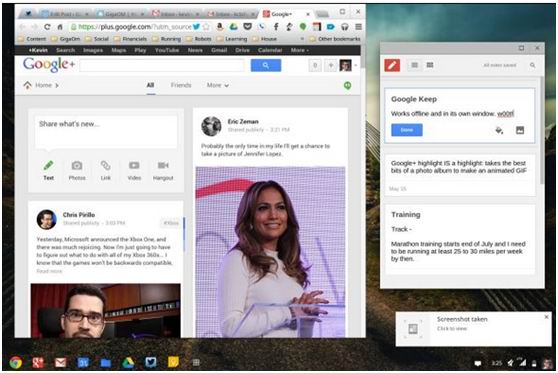This screenshot has width=558, height=373.
Task: Search notes with the Keep magnifier icon
Action: click(532, 65)
